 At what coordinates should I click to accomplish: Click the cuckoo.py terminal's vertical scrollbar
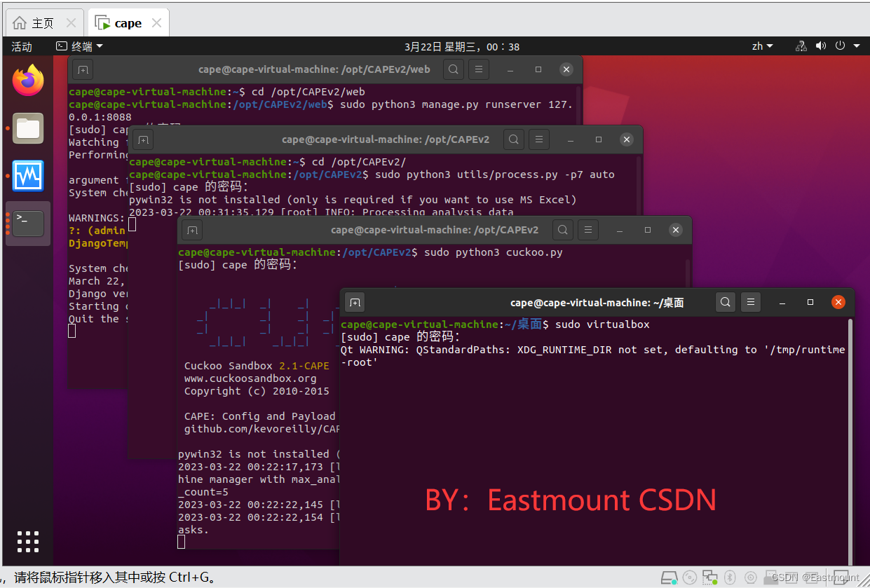(687, 273)
